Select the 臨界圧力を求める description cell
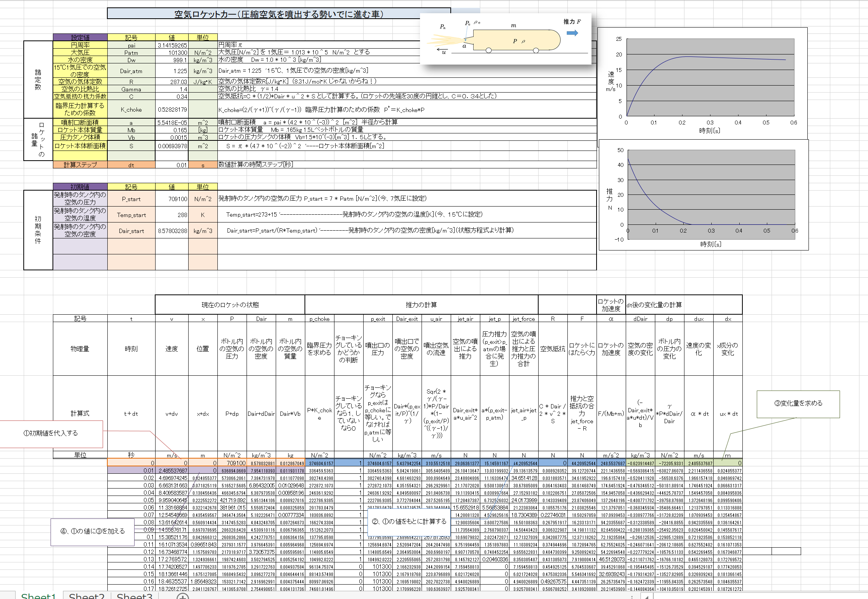The image size is (868, 599). pos(320,349)
